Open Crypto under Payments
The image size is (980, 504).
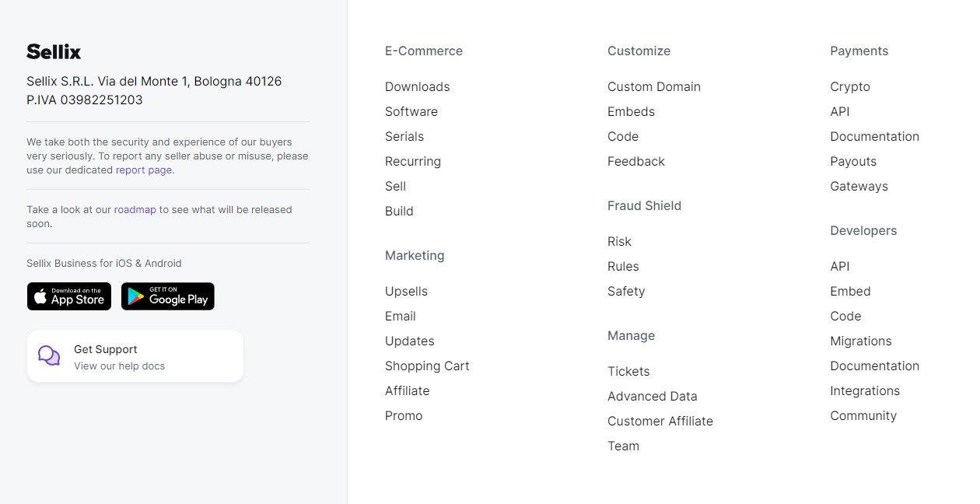[850, 86]
